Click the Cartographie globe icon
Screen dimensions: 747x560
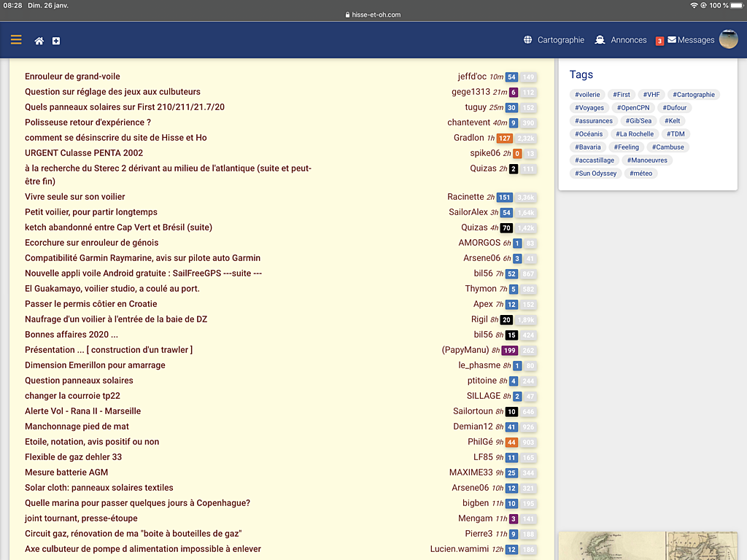tap(527, 40)
